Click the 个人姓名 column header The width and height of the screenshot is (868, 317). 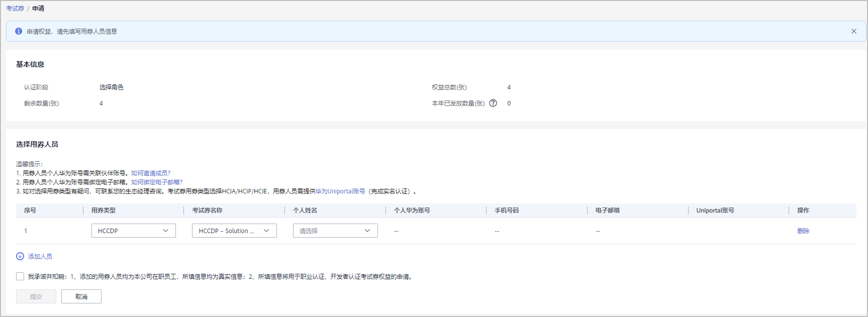[305, 210]
